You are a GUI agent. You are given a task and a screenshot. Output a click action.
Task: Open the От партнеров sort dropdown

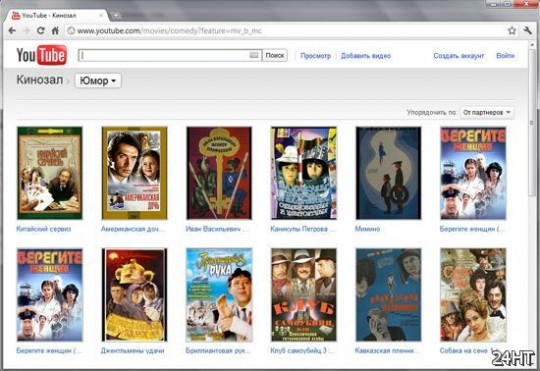(x=487, y=112)
